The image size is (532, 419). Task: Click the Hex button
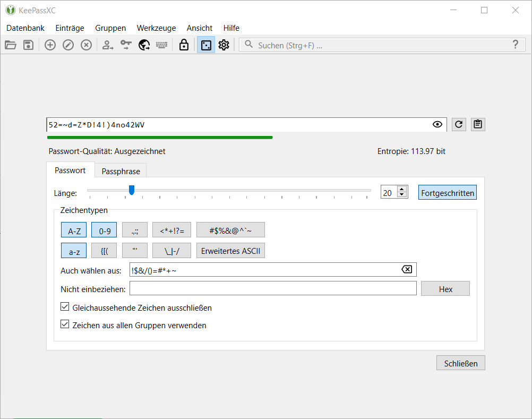tap(445, 289)
